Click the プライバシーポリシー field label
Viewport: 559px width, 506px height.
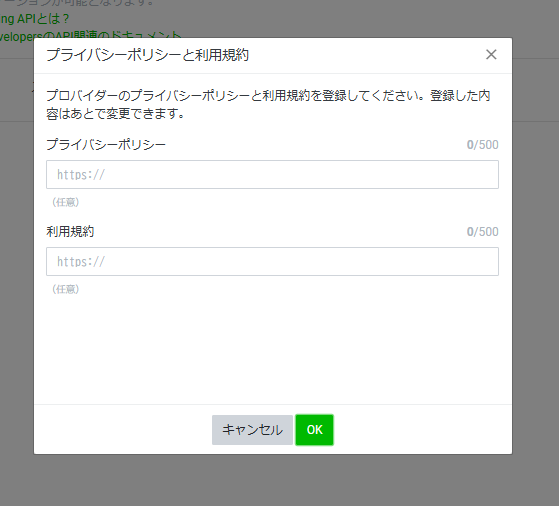106,144
